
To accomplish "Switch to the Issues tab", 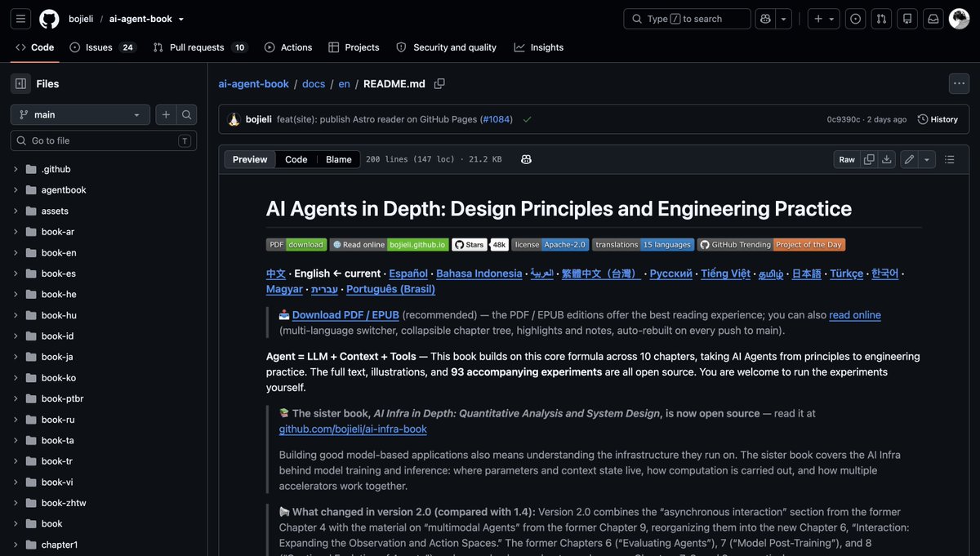I will (102, 47).
